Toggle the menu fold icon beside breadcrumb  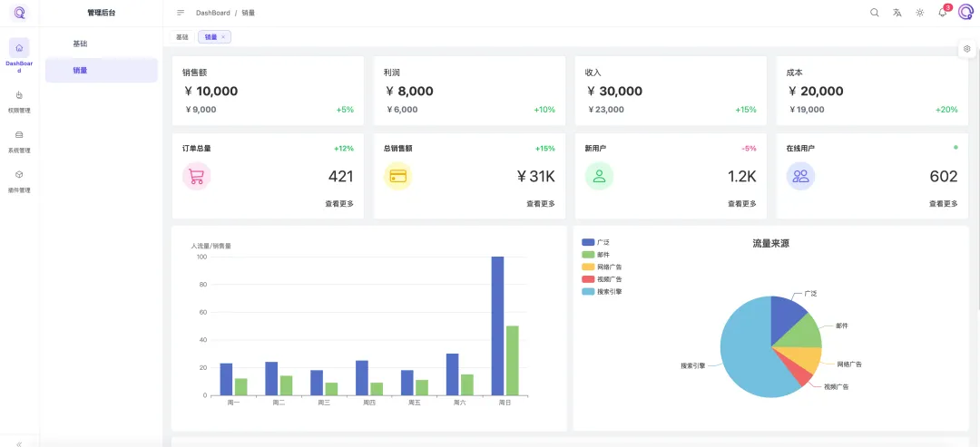pos(181,13)
